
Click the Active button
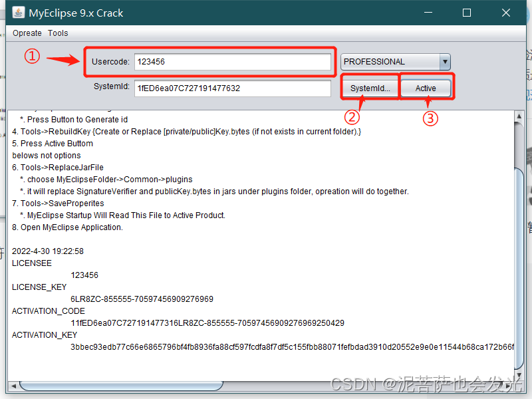pos(426,88)
